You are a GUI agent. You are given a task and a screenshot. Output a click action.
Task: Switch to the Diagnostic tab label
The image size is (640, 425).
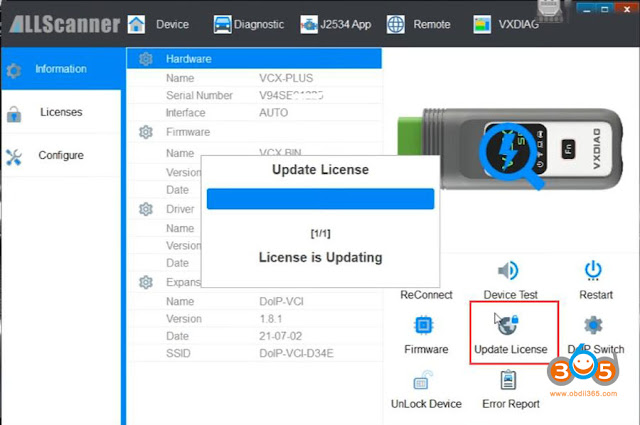(x=259, y=24)
